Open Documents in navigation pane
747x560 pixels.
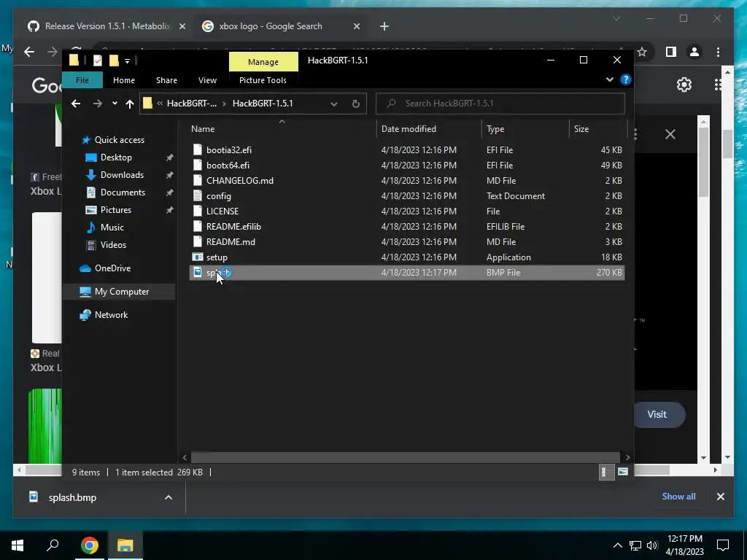pyautogui.click(x=123, y=192)
